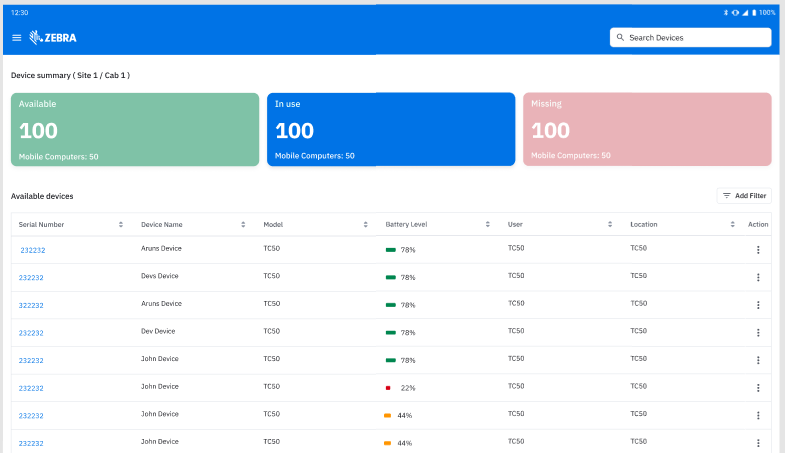Image resolution: width=785 pixels, height=453 pixels.
Task: Open action menu for serial 322232 row
Action: click(x=757, y=305)
